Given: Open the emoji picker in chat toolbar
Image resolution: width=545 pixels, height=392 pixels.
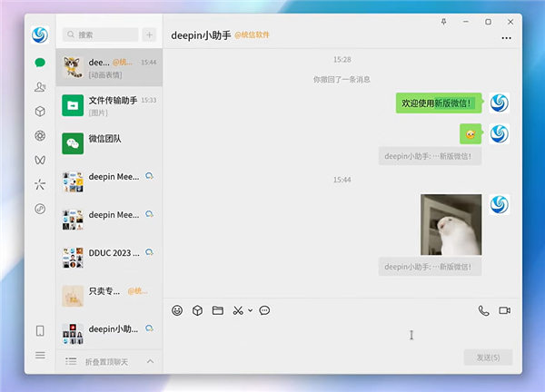Looking at the screenshot, I should pos(177,310).
